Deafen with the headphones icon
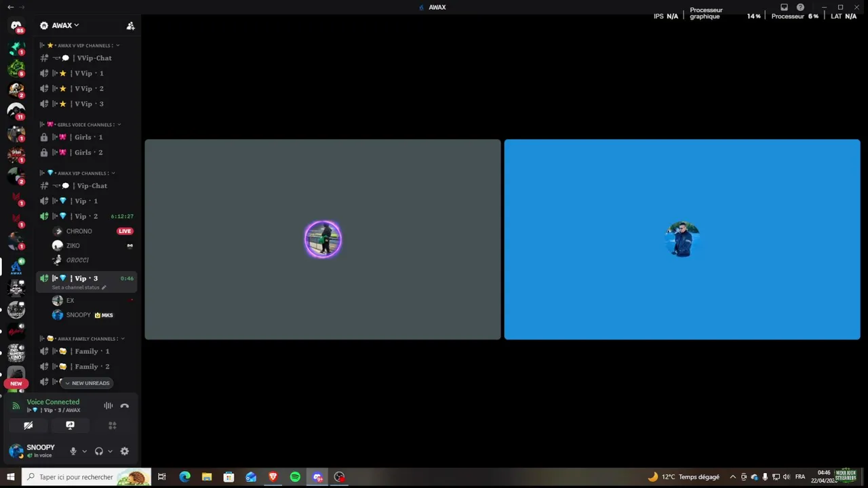Image resolution: width=868 pixels, height=488 pixels. point(99,451)
